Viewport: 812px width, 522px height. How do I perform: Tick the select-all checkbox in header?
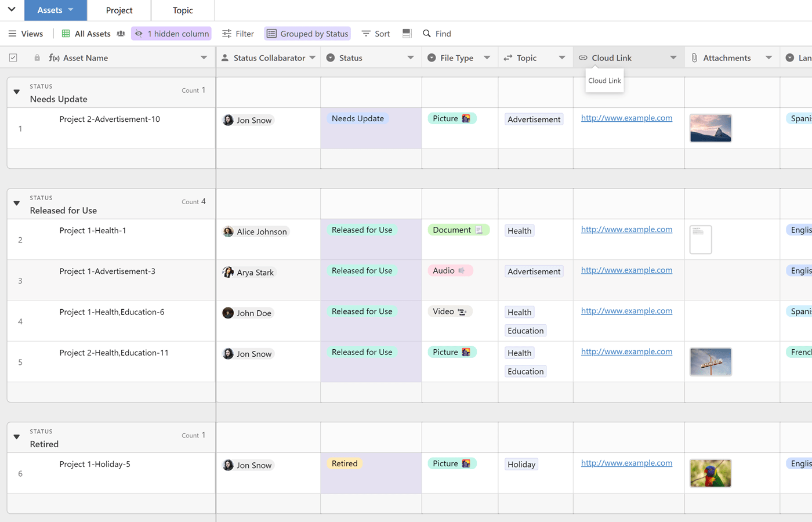click(x=13, y=58)
